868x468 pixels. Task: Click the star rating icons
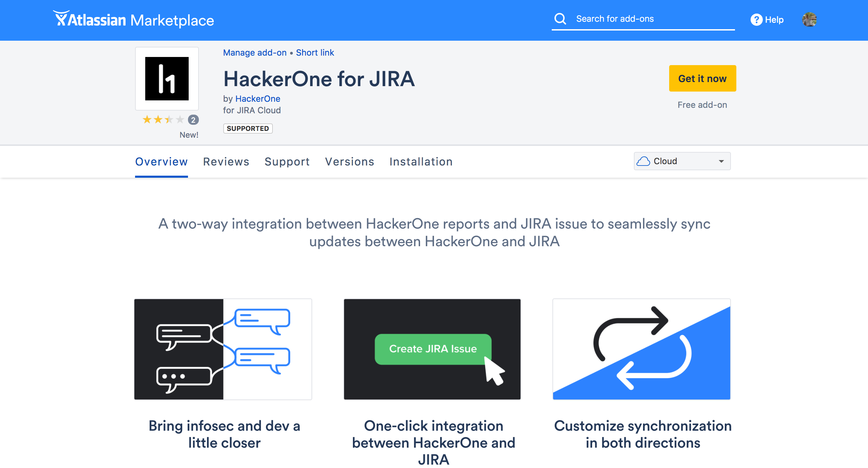click(163, 120)
